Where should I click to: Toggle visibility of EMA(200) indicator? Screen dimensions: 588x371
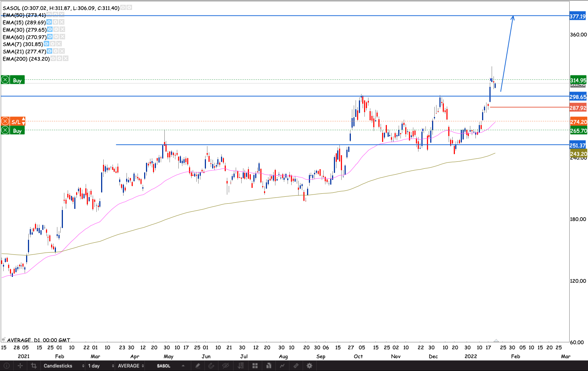click(x=53, y=58)
